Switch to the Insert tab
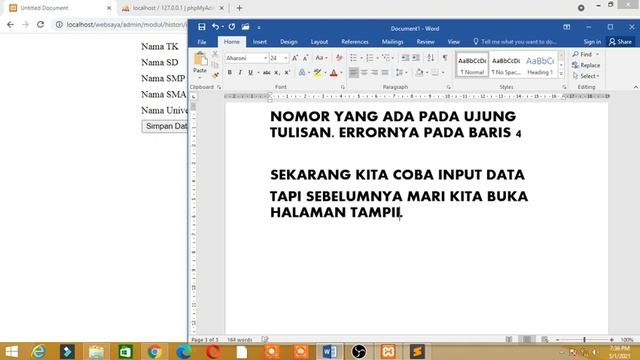The image size is (640, 360). [260, 42]
